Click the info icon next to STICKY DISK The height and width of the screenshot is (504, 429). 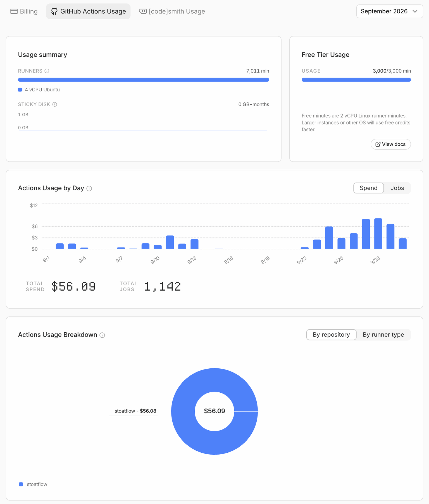pos(55,104)
